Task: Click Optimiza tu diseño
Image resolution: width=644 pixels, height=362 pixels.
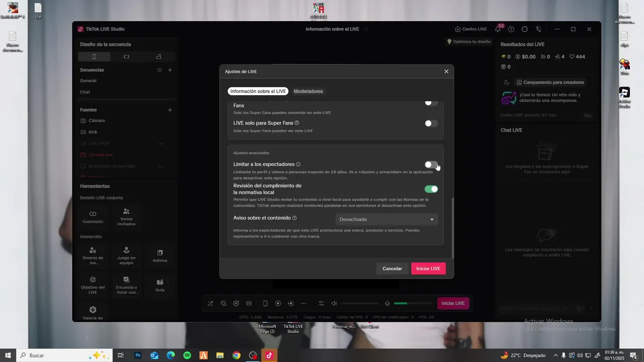Action: [469, 42]
